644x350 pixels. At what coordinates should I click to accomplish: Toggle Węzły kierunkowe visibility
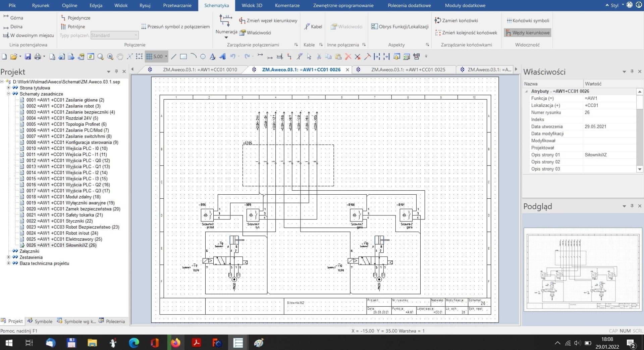point(528,33)
